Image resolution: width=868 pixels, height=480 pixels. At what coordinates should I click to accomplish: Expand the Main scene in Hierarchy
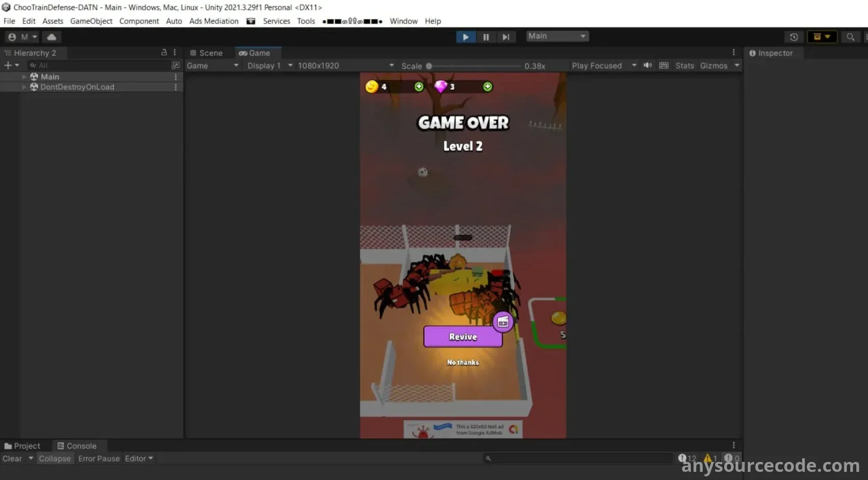click(x=24, y=77)
